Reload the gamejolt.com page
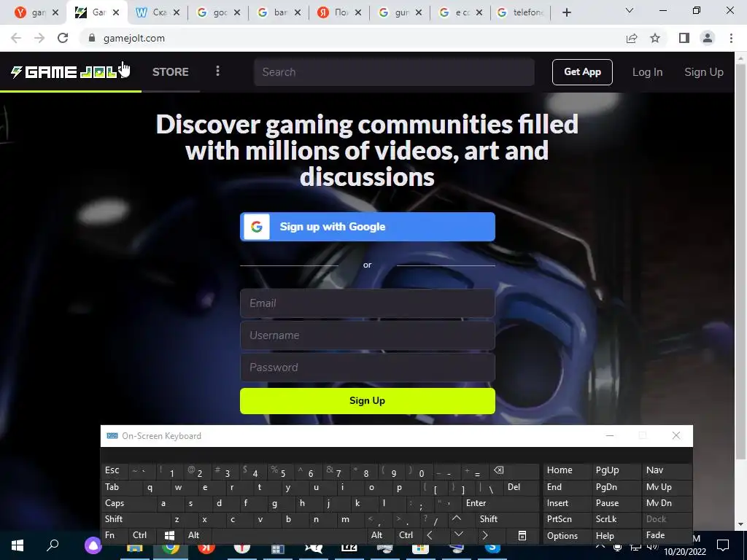 click(x=63, y=38)
